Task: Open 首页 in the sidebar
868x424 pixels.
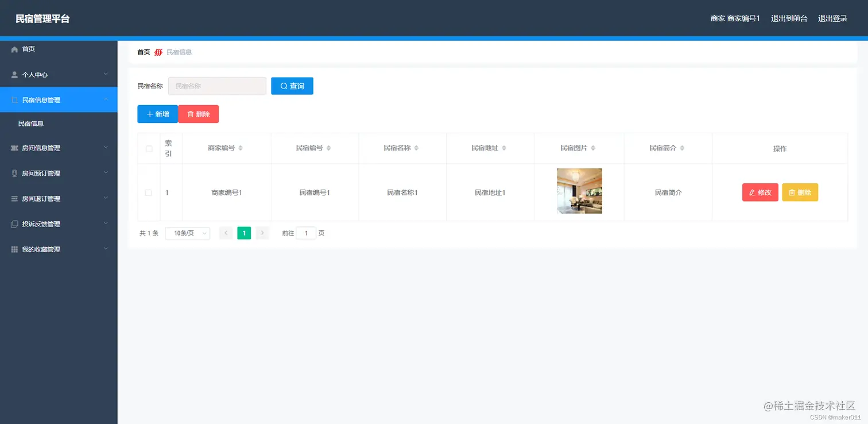Action: [x=59, y=49]
